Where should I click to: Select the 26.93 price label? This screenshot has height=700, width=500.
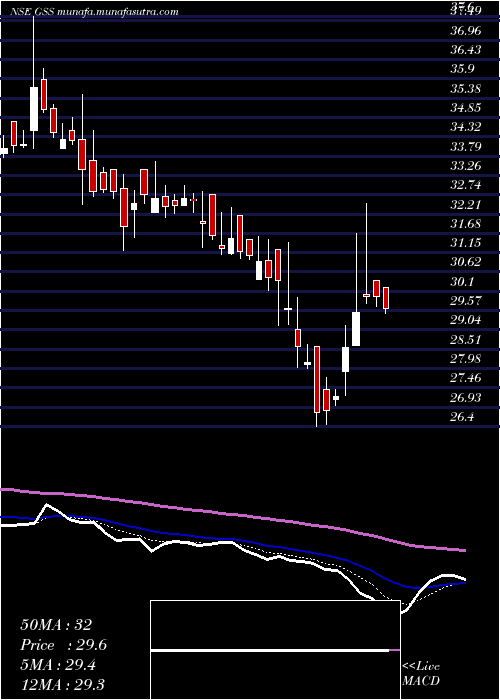[x=466, y=398]
